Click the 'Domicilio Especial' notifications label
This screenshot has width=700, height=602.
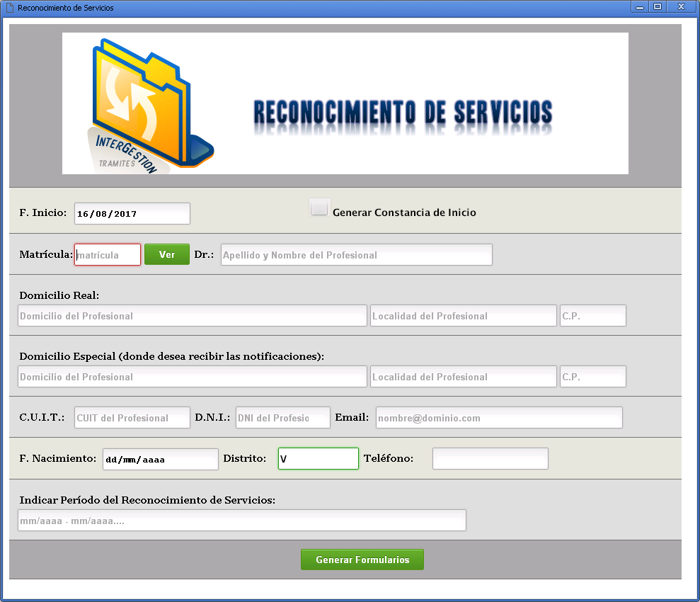[x=172, y=356]
